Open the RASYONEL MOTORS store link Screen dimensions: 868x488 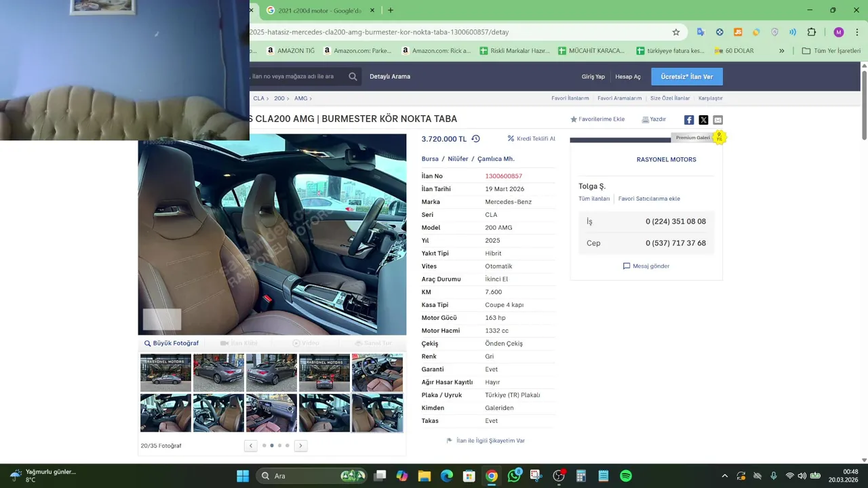point(666,159)
